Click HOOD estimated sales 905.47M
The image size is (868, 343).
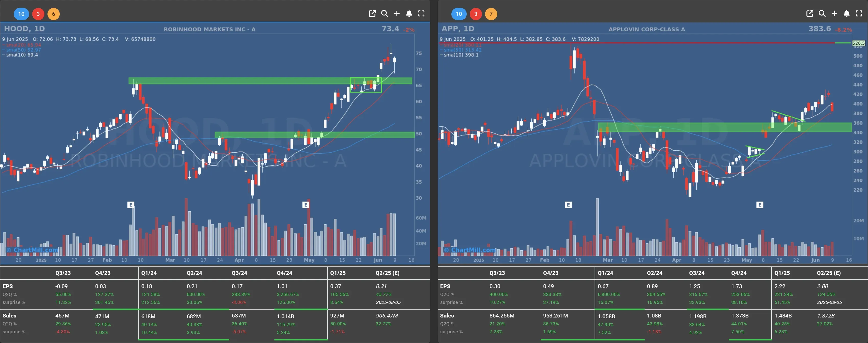pyautogui.click(x=387, y=316)
